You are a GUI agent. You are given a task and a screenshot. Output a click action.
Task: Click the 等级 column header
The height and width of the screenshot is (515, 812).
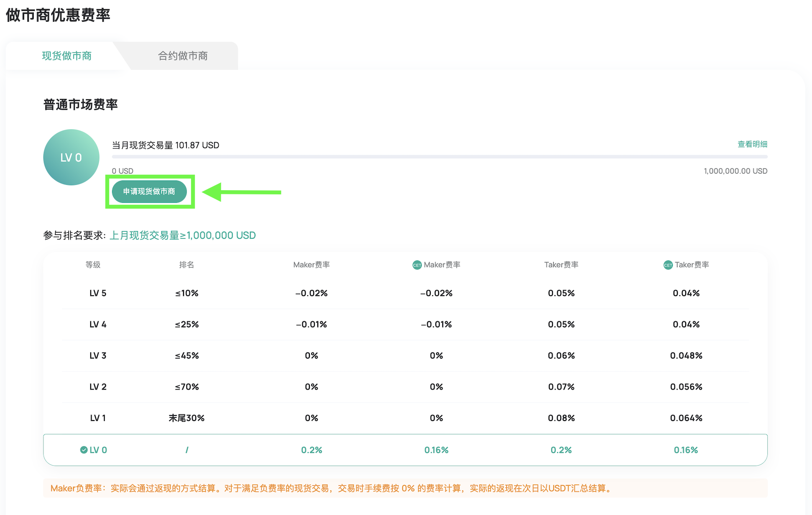pyautogui.click(x=93, y=265)
